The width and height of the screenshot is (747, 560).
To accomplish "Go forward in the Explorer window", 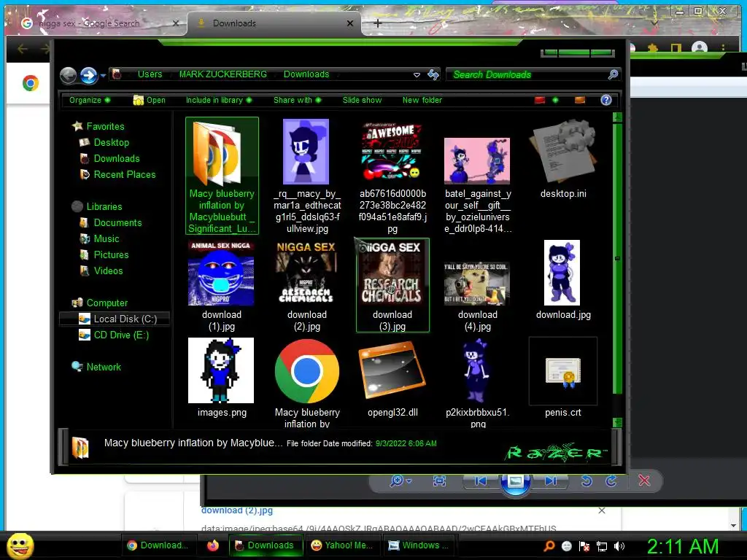I will point(88,75).
